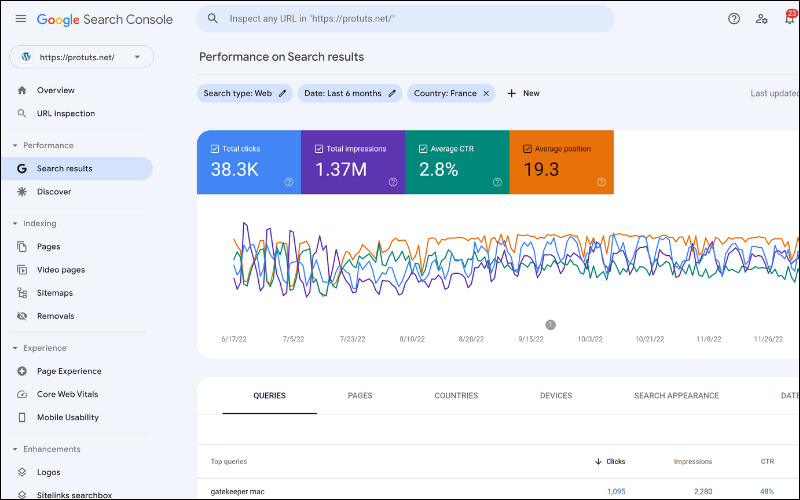This screenshot has width=800, height=500.
Task: Remove the Country: France filter
Action: point(486,93)
